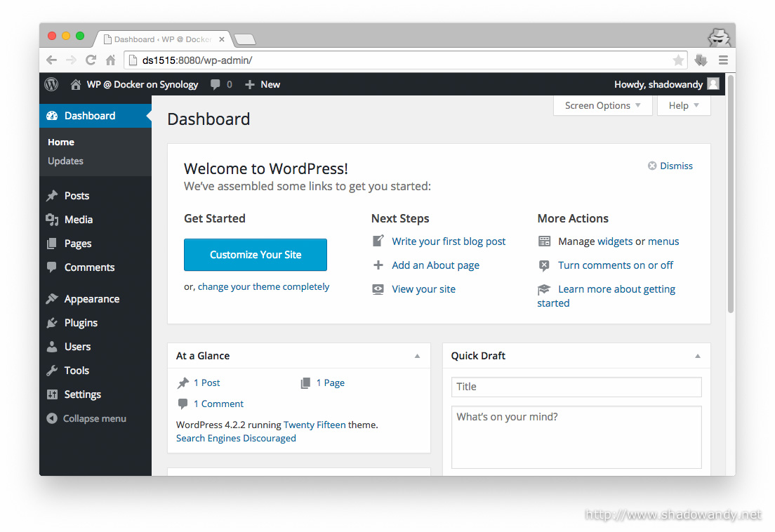Click Add an About page link
Image resolution: width=775 pixels, height=532 pixels.
point(435,265)
